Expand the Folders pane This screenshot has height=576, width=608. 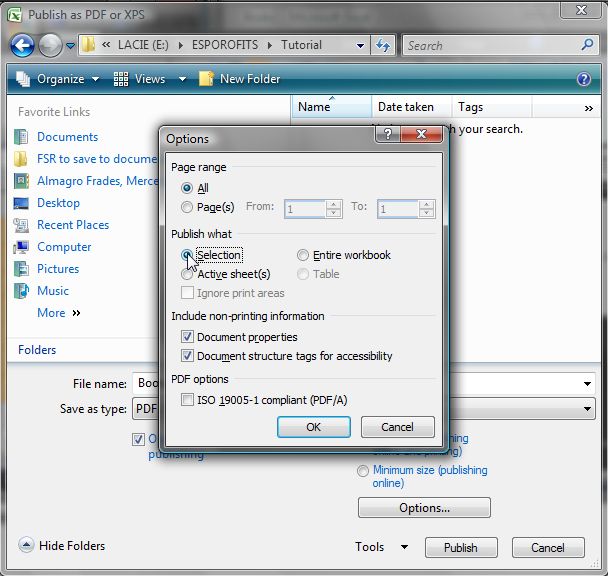pyautogui.click(x=37, y=350)
